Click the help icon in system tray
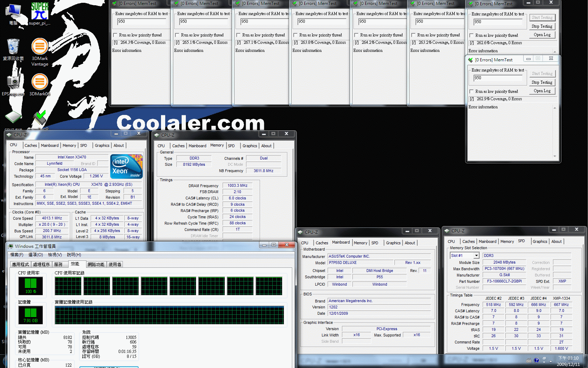This screenshot has width=588, height=368. [x=536, y=360]
